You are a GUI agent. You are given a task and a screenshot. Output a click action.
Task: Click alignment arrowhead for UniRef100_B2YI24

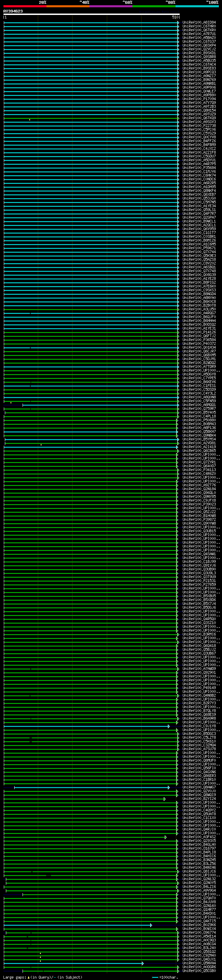point(165,799)
